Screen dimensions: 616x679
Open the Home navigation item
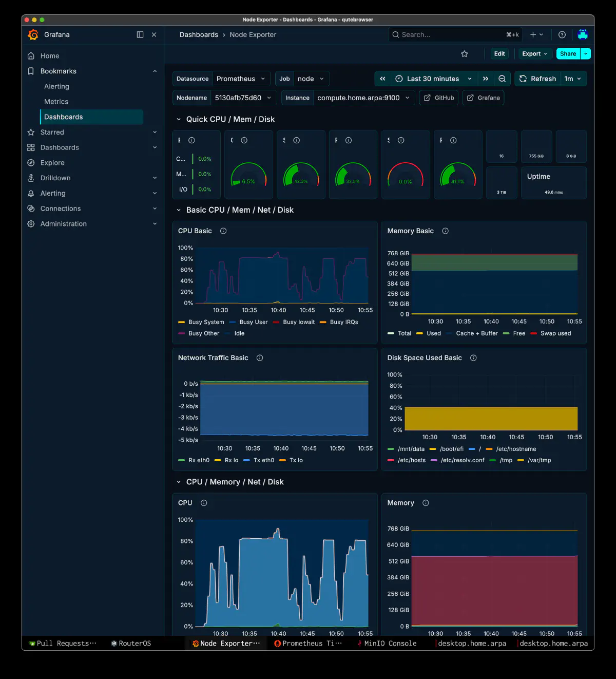coord(50,56)
